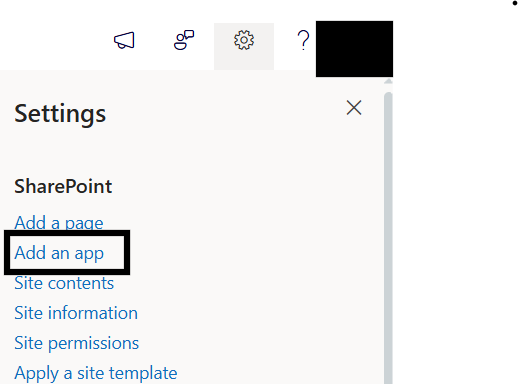This screenshot has width=518, height=384.
Task: Open the blacked-out account area in header
Action: (x=354, y=49)
